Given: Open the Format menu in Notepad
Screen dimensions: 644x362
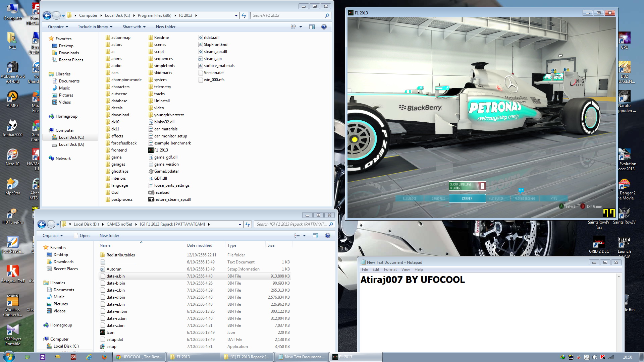Looking at the screenshot, I should click(390, 269).
